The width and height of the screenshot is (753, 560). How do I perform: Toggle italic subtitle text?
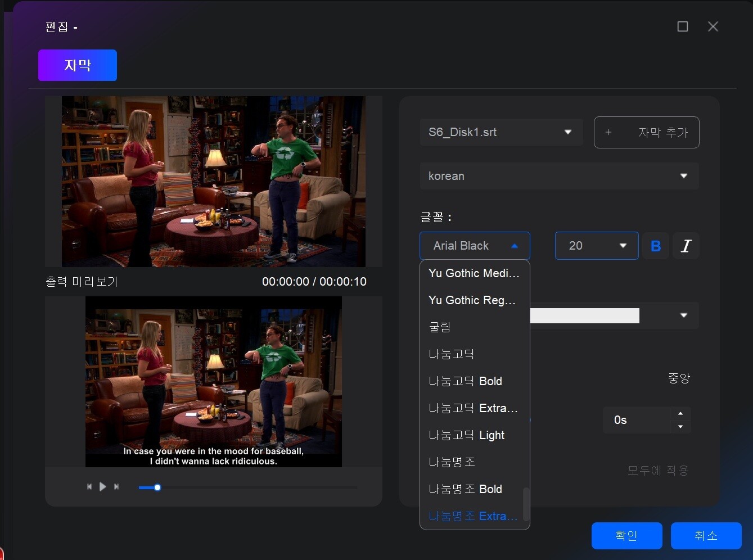click(686, 246)
